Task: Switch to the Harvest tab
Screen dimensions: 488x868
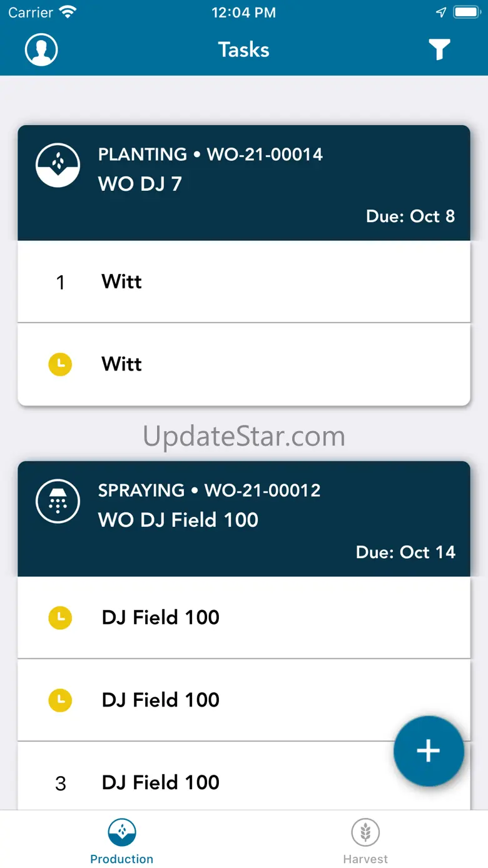Action: pyautogui.click(x=365, y=841)
